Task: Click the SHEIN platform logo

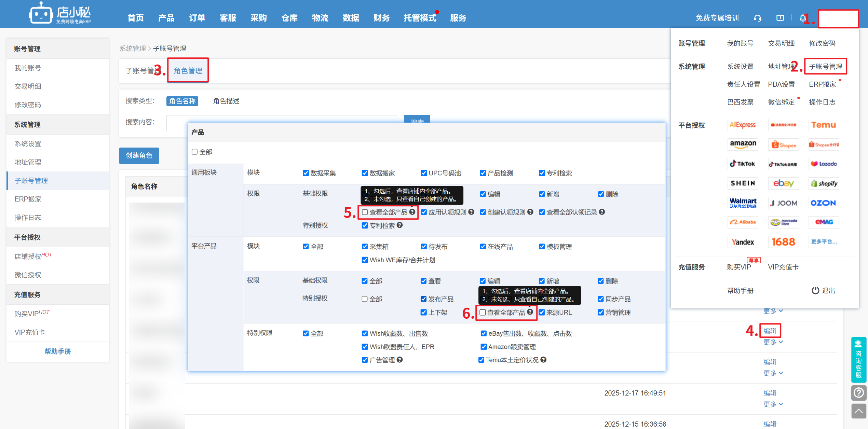Action: [x=743, y=183]
